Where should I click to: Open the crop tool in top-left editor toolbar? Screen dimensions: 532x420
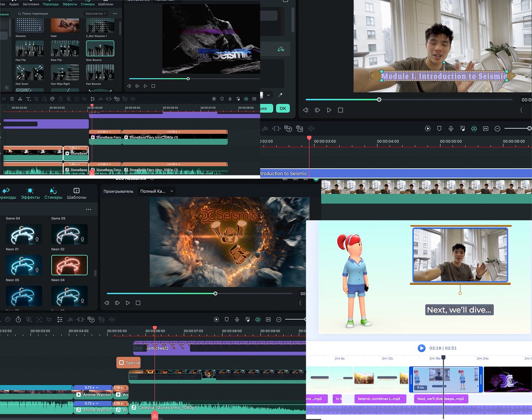tap(36, 99)
